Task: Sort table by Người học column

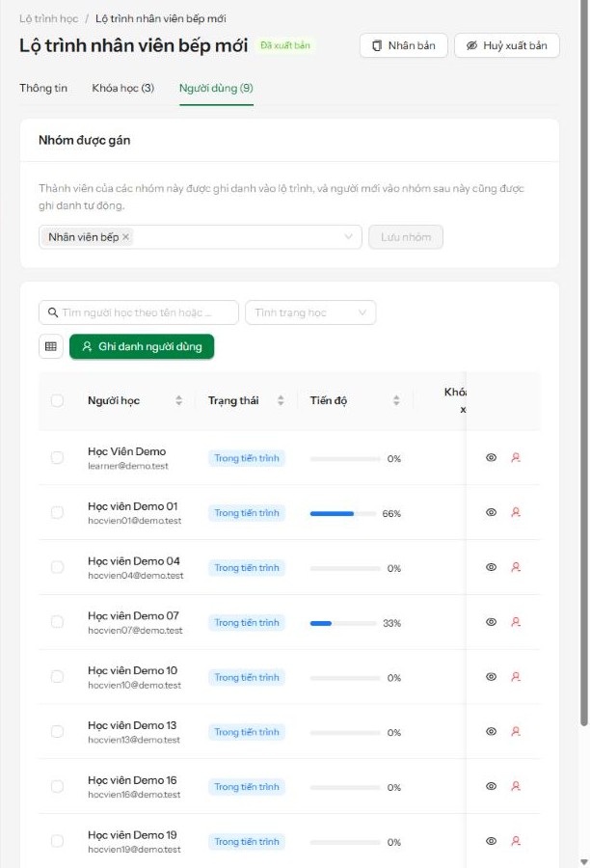Action: click(x=178, y=400)
